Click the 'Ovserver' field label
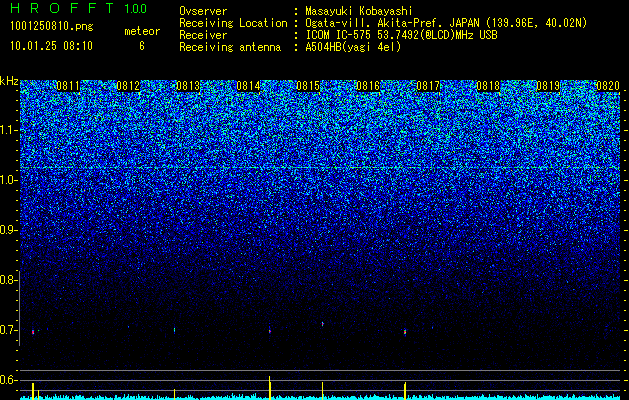This screenshot has width=629, height=400. click(x=203, y=11)
